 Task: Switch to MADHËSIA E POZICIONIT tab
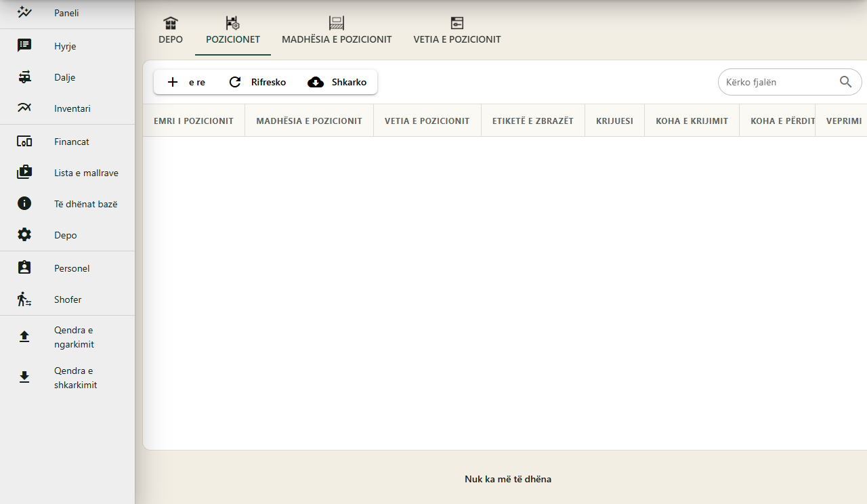337,31
